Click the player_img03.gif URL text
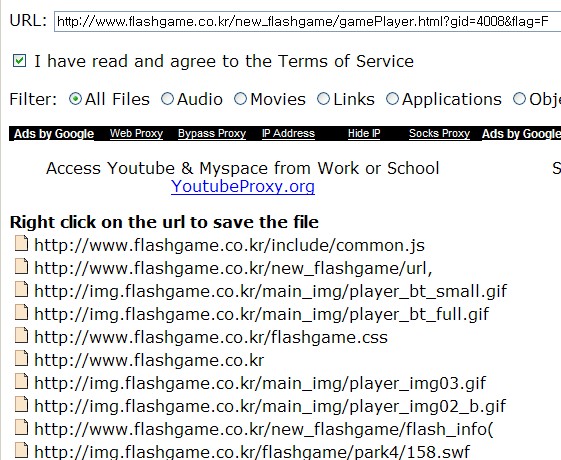561x460 pixels. coord(260,383)
